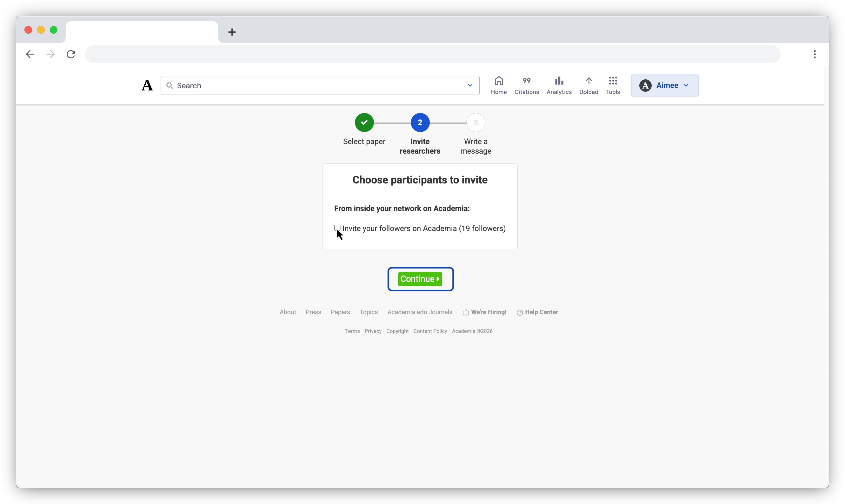845x504 pixels.
Task: Click inside the Search field
Action: [x=320, y=85]
